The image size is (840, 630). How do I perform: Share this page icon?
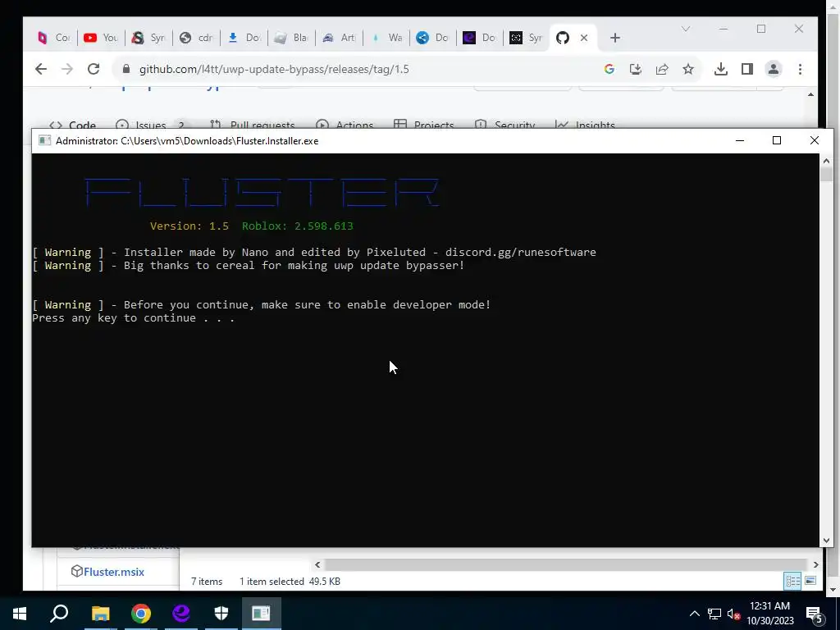pyautogui.click(x=662, y=69)
